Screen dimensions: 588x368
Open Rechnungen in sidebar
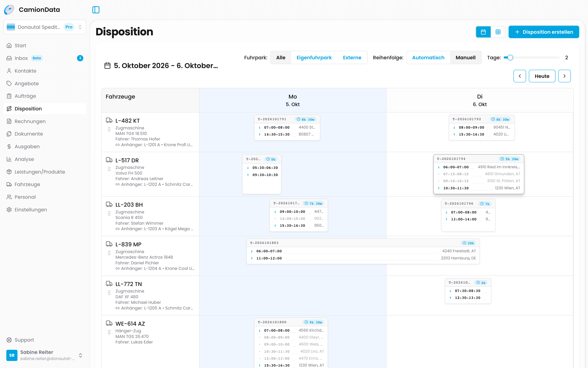point(45,121)
